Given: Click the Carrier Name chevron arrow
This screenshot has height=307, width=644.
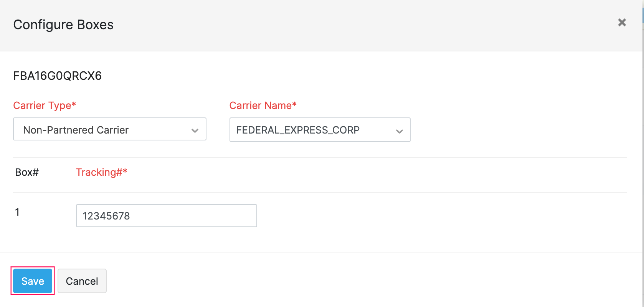Looking at the screenshot, I should click(399, 131).
